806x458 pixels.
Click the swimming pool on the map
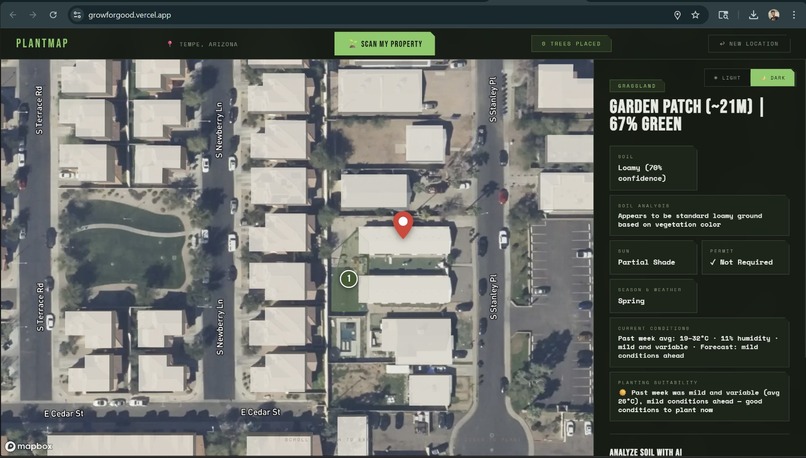pos(347,333)
